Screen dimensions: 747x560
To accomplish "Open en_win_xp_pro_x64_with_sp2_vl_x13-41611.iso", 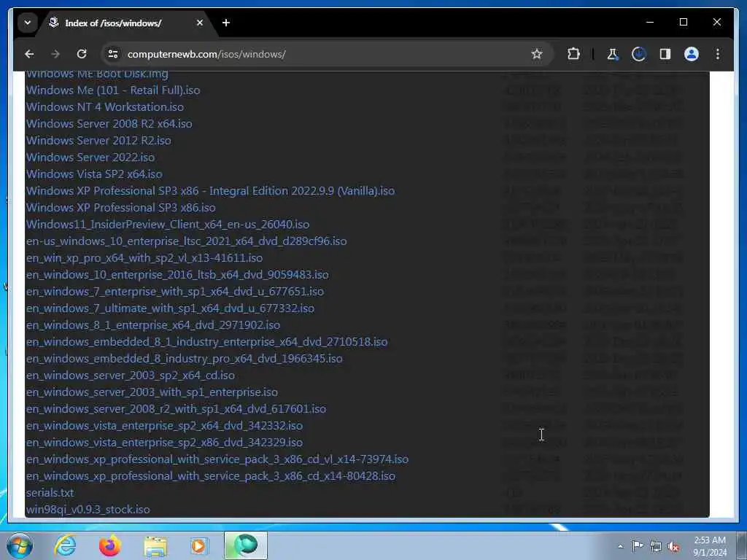I will 144,257.
